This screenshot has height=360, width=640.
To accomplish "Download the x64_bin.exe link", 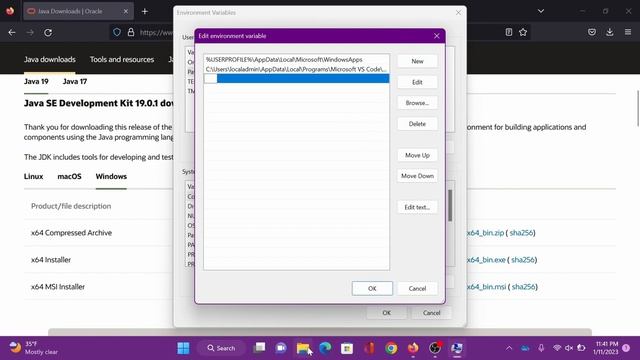I will tap(486, 260).
